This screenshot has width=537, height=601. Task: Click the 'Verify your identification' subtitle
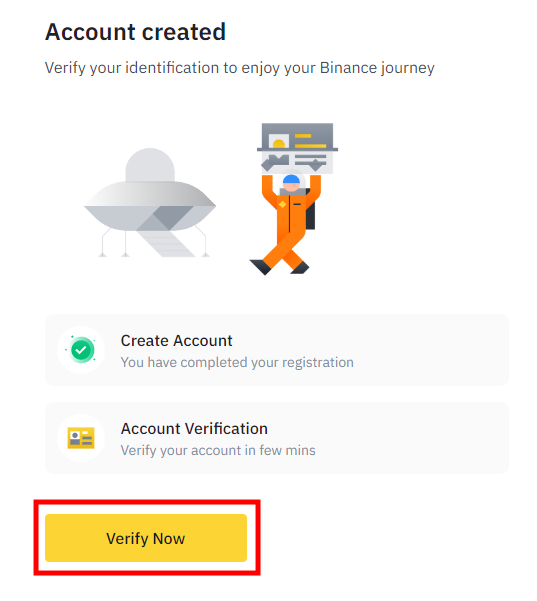point(240,68)
